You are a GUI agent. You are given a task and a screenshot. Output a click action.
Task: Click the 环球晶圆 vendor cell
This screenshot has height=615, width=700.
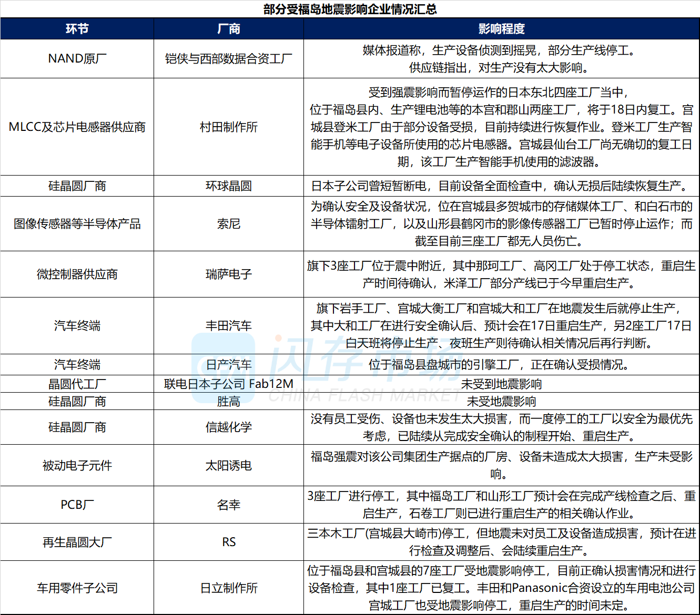pos(229,186)
